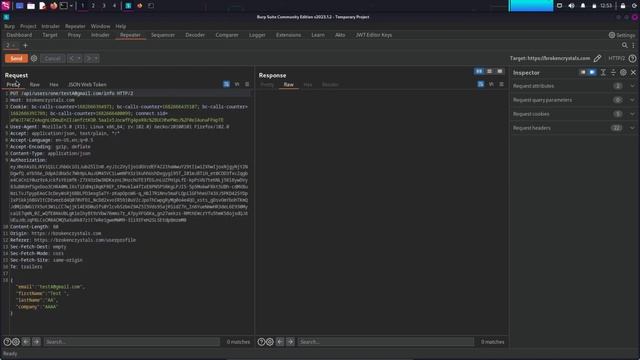The width and height of the screenshot is (640, 360).
Task: Open Firefox from the taskbar
Action: point(53,6)
